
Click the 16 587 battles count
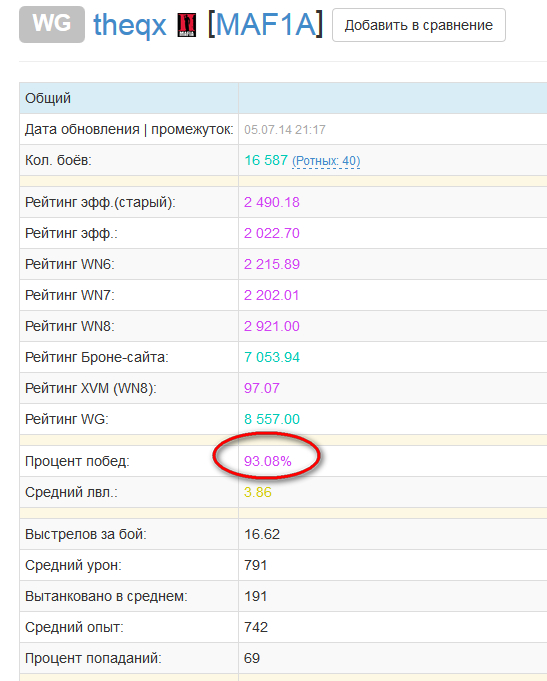point(266,160)
